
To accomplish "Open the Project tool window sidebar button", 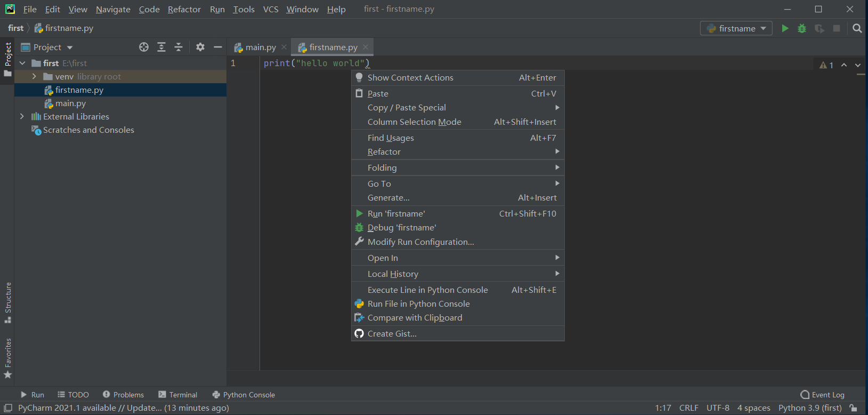I will (x=7, y=59).
